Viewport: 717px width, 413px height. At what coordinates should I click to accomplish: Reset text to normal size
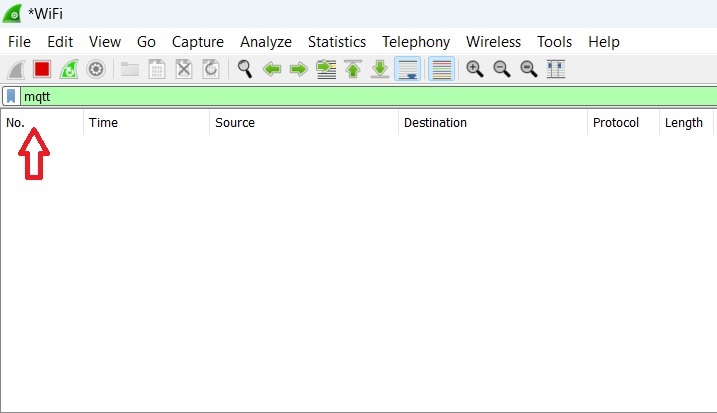(x=529, y=70)
